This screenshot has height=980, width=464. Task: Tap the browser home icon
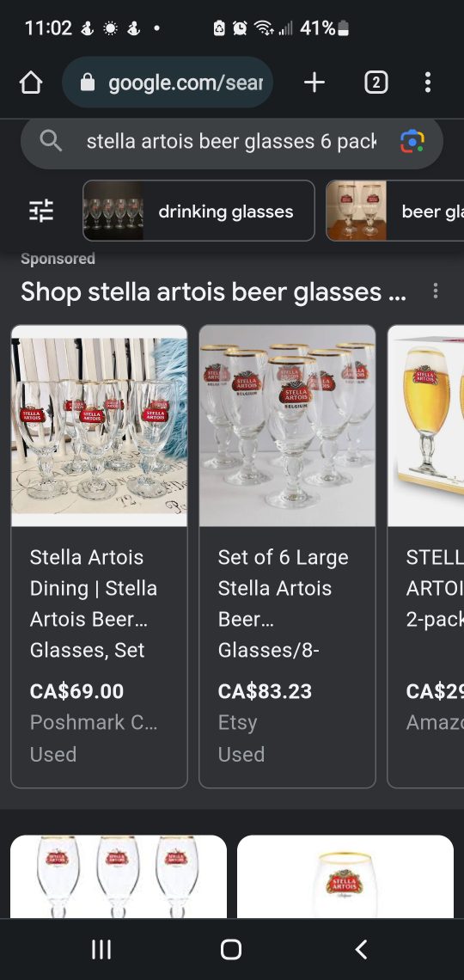click(x=31, y=83)
